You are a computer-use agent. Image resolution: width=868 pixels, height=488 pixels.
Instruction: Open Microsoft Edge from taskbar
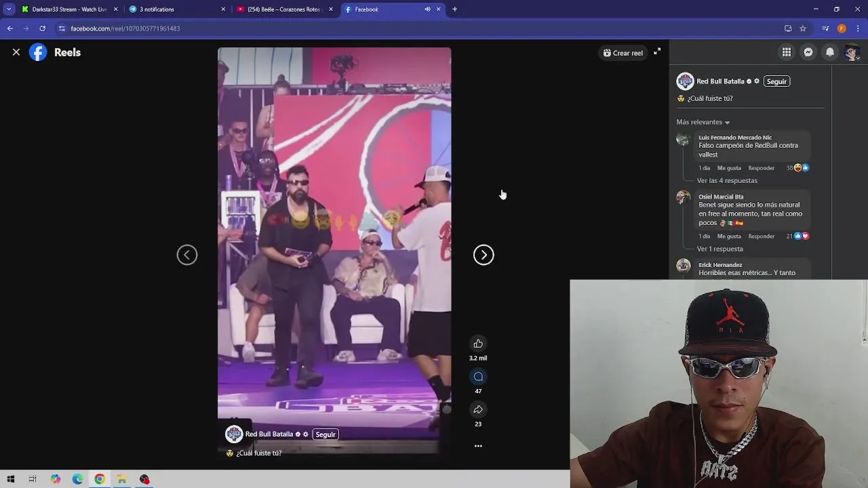coord(77,479)
